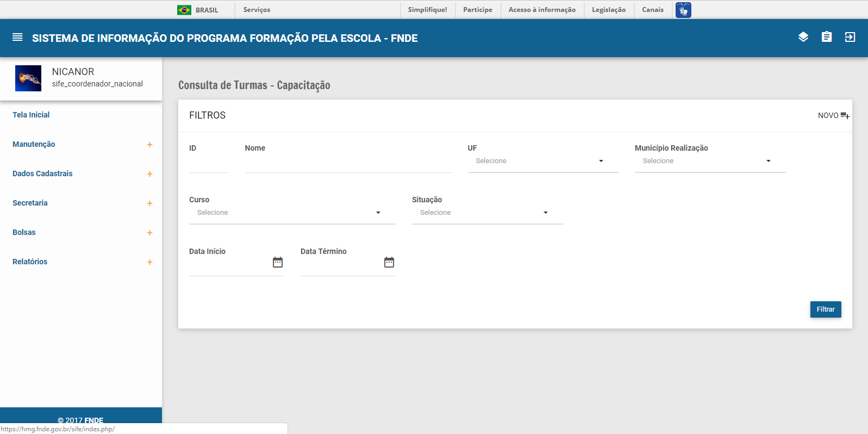This screenshot has width=868, height=434.
Task: Open the Data Início calendar picker
Action: point(278,263)
